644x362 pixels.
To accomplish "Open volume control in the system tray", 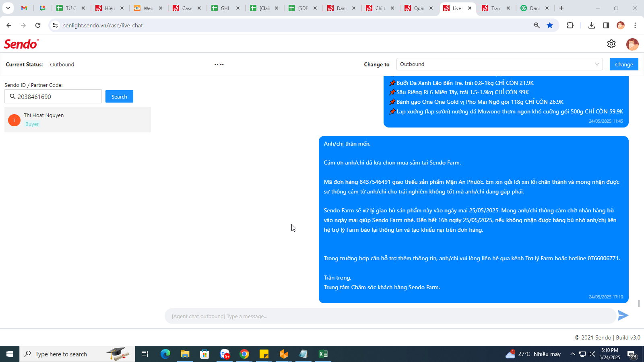I will point(592,354).
